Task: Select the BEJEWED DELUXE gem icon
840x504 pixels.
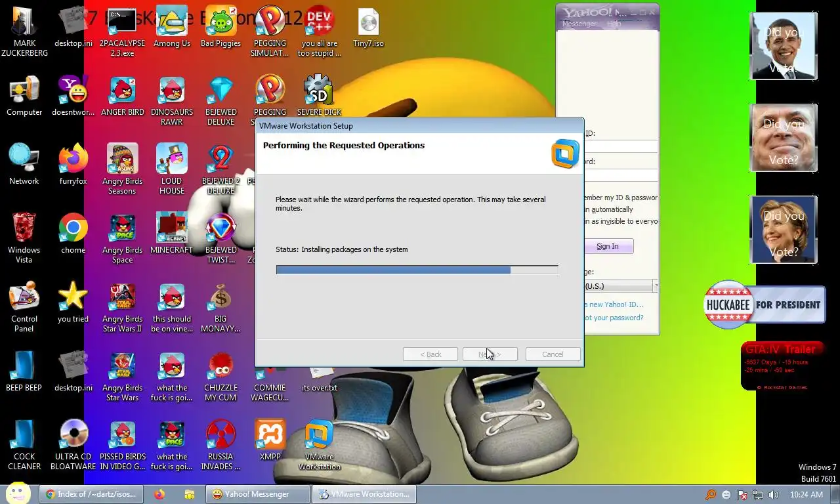Action: click(220, 100)
